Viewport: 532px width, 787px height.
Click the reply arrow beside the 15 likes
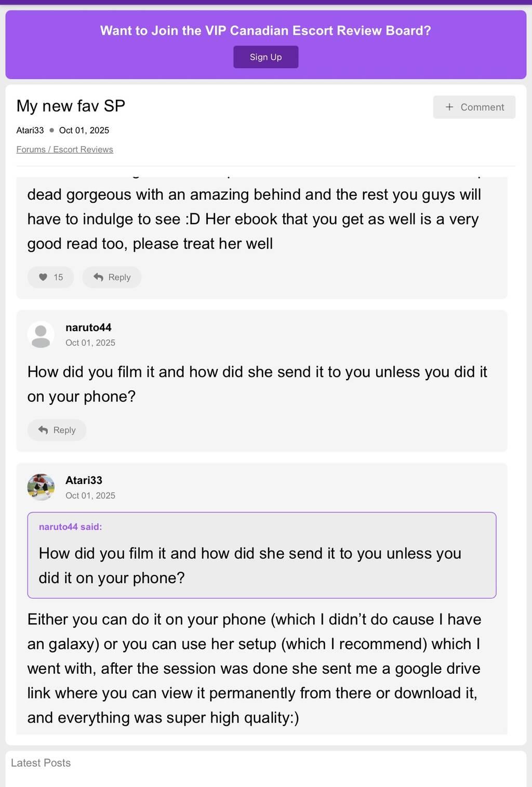(x=98, y=277)
